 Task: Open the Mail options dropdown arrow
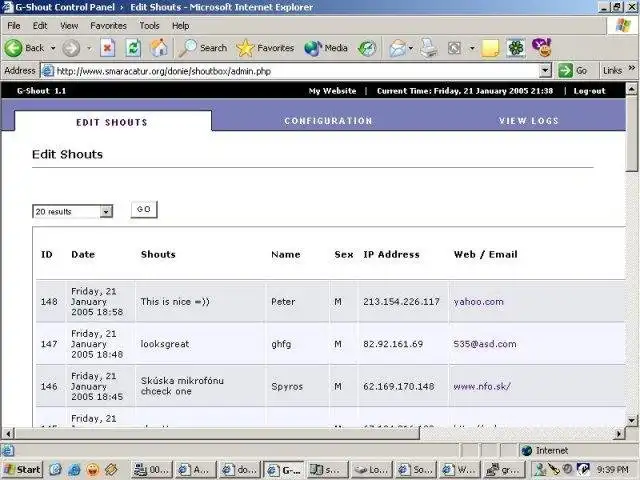411,48
